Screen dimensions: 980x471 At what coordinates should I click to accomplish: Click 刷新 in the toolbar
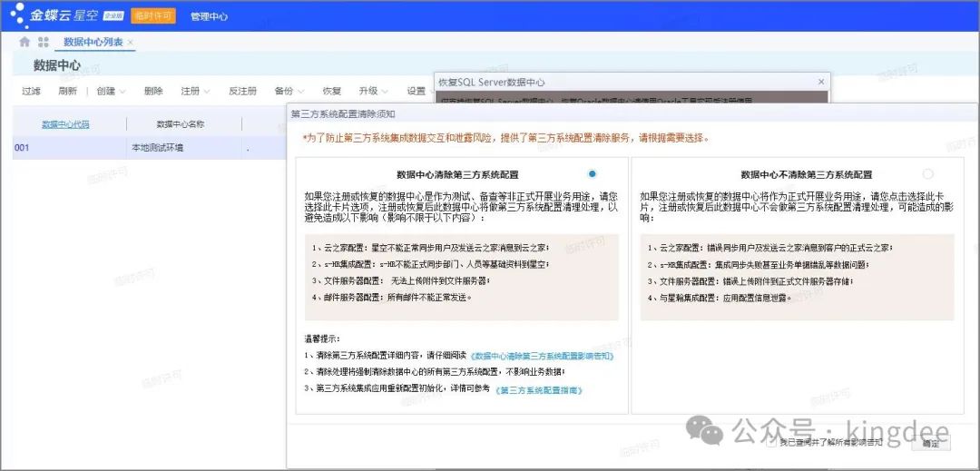point(67,91)
